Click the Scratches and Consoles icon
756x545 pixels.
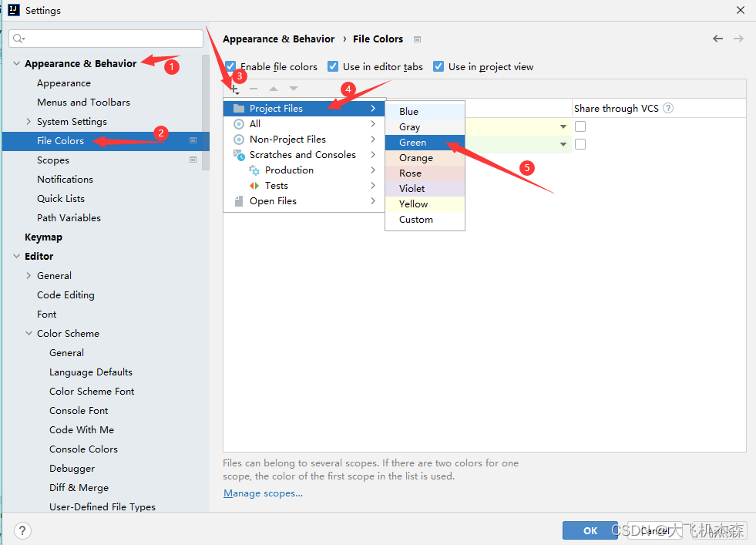pos(239,154)
